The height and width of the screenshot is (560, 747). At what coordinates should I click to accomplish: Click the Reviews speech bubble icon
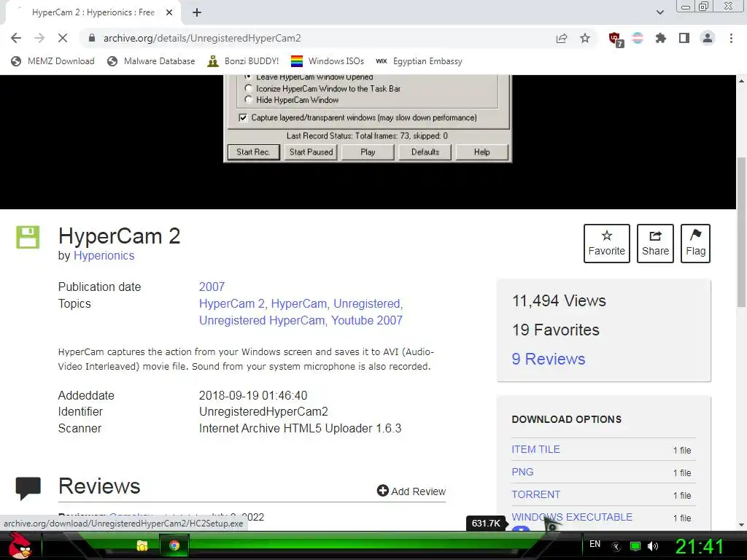(x=28, y=488)
